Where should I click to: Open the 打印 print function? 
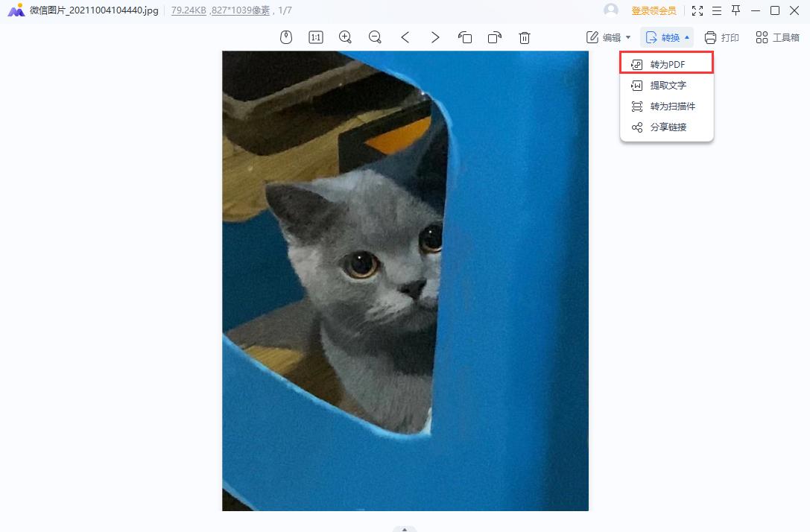721,37
